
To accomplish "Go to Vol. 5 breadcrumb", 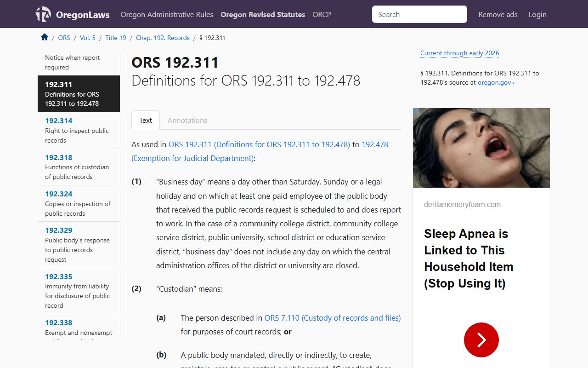I will pyautogui.click(x=88, y=38).
